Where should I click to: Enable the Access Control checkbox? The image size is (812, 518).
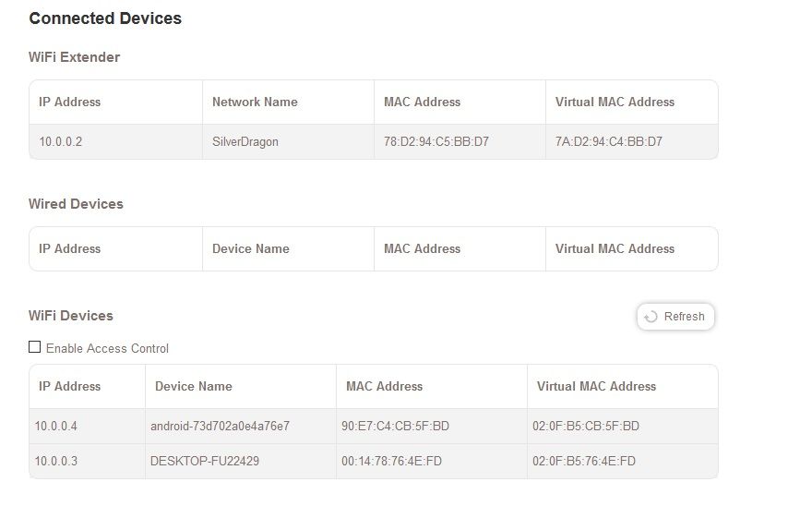[35, 347]
